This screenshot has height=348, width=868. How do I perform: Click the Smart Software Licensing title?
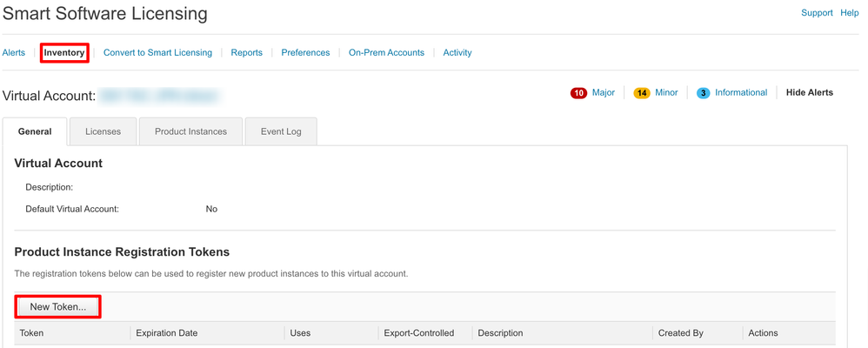105,14
